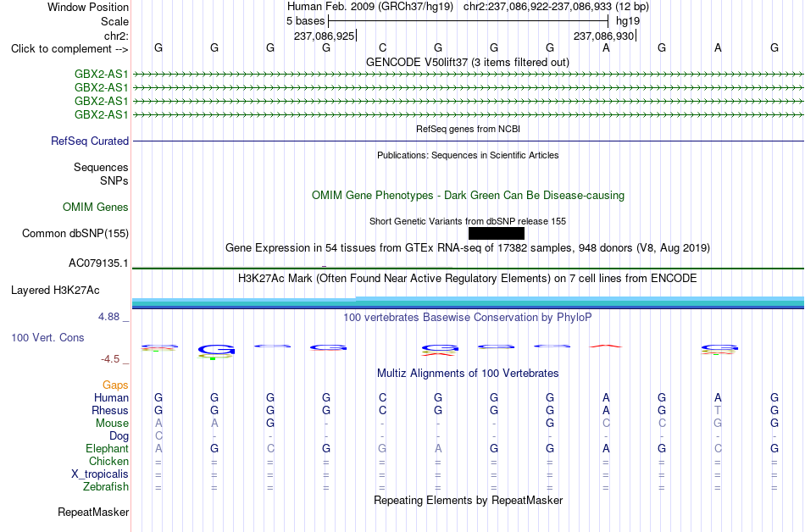Click the tallest G logo in PhyloP track
Viewport: 805px width, 532px height.
pyautogui.click(x=216, y=351)
